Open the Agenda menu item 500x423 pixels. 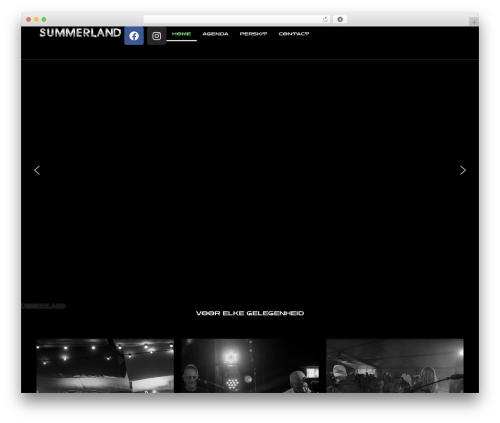[215, 34]
